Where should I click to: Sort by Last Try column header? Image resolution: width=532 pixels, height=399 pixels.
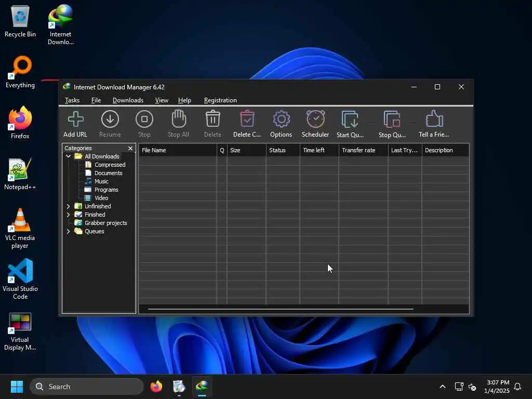point(405,150)
